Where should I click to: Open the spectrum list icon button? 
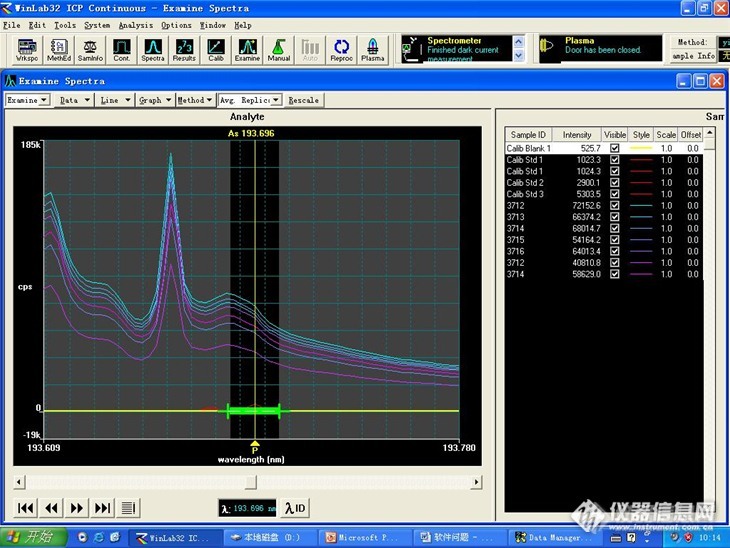(x=128, y=508)
